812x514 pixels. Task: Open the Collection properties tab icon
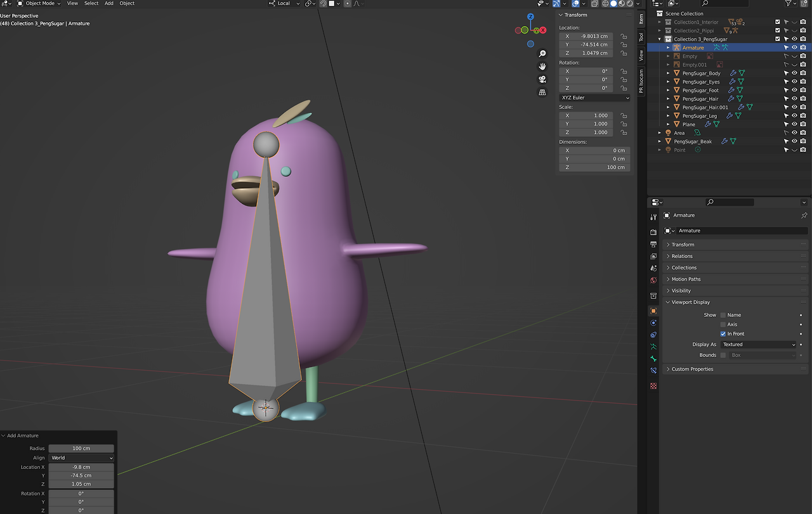(x=653, y=295)
